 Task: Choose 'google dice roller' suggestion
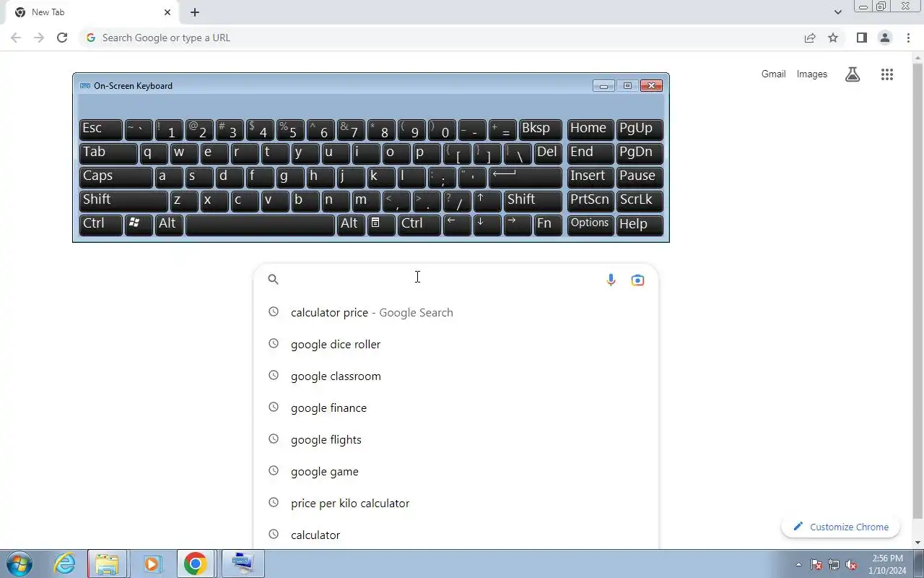456,344
